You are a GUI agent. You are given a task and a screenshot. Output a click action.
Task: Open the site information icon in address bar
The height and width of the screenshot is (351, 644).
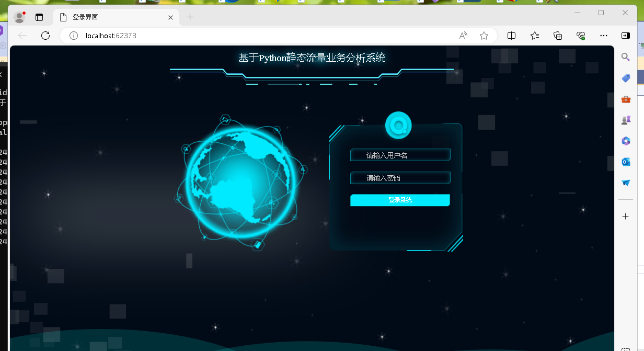(74, 36)
